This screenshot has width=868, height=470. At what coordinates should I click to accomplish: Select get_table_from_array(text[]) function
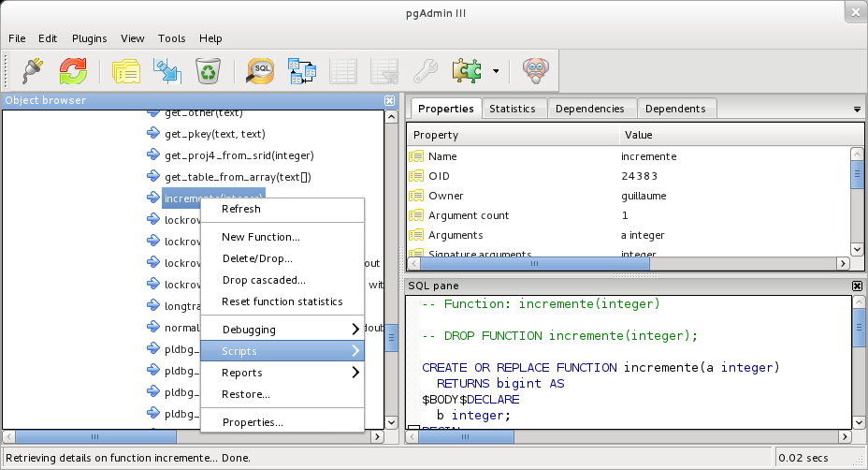pyautogui.click(x=238, y=177)
